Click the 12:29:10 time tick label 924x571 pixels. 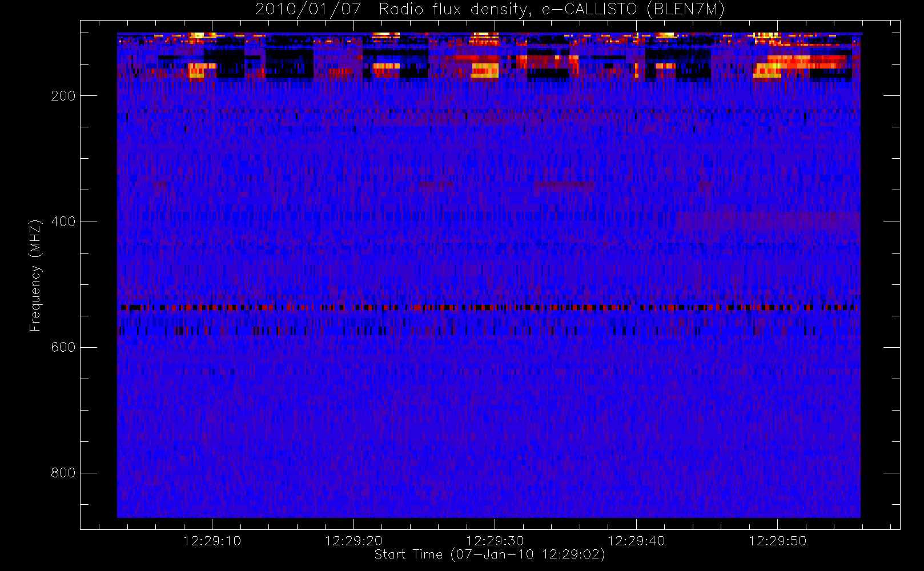tap(212, 541)
